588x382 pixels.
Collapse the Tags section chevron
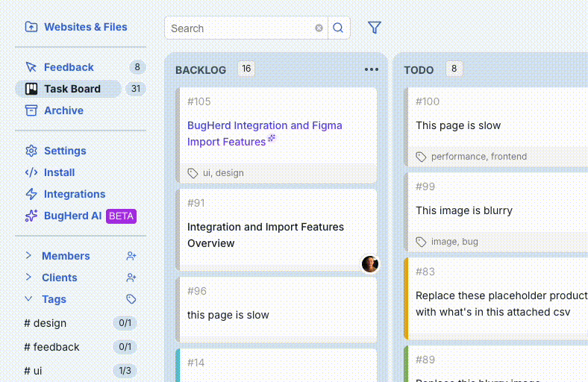28,299
